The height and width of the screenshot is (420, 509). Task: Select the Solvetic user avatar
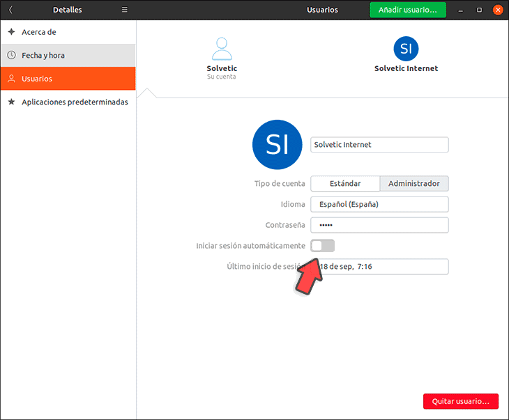[x=222, y=49]
